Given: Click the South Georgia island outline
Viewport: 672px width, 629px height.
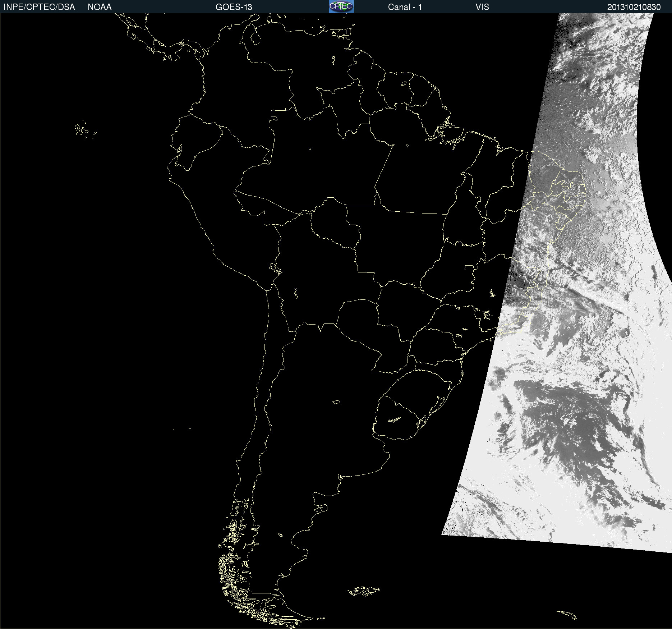Looking at the screenshot, I should [x=567, y=615].
